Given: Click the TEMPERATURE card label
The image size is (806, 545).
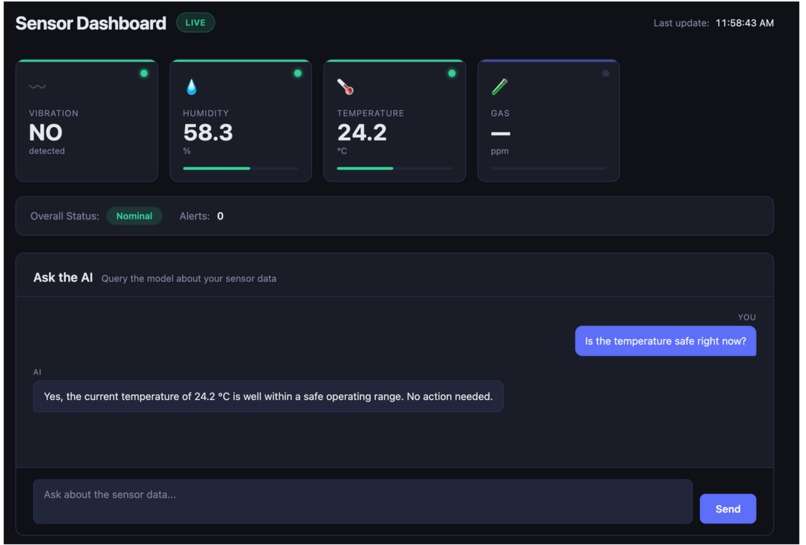Looking at the screenshot, I should pos(370,113).
